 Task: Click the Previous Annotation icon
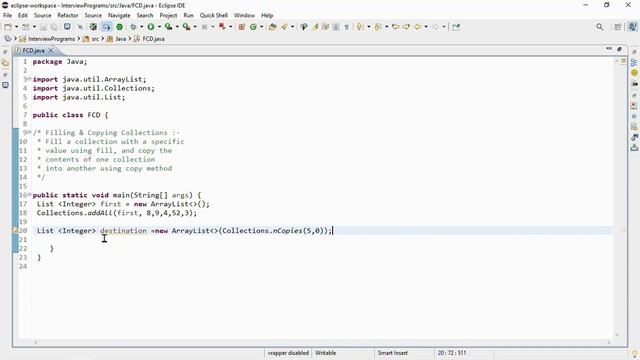click(378, 27)
